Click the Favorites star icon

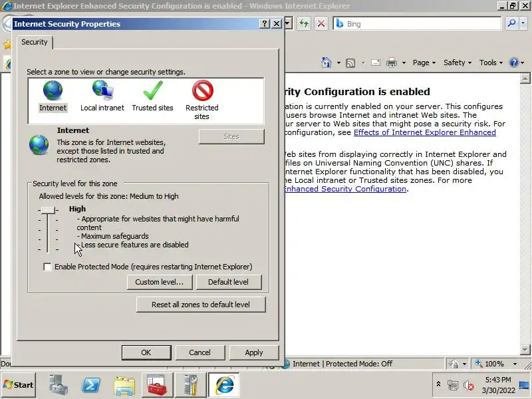7,45
